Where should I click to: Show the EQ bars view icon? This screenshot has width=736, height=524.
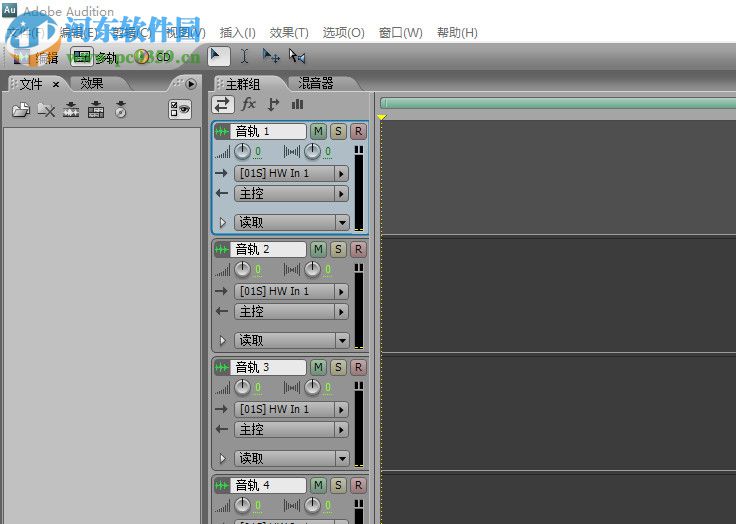(297, 104)
